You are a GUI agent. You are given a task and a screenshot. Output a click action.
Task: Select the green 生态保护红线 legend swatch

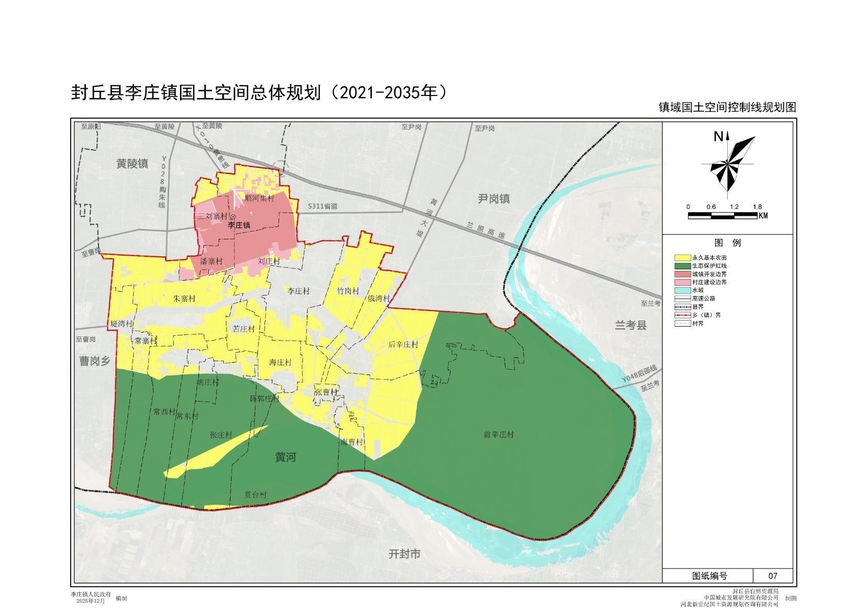682,266
